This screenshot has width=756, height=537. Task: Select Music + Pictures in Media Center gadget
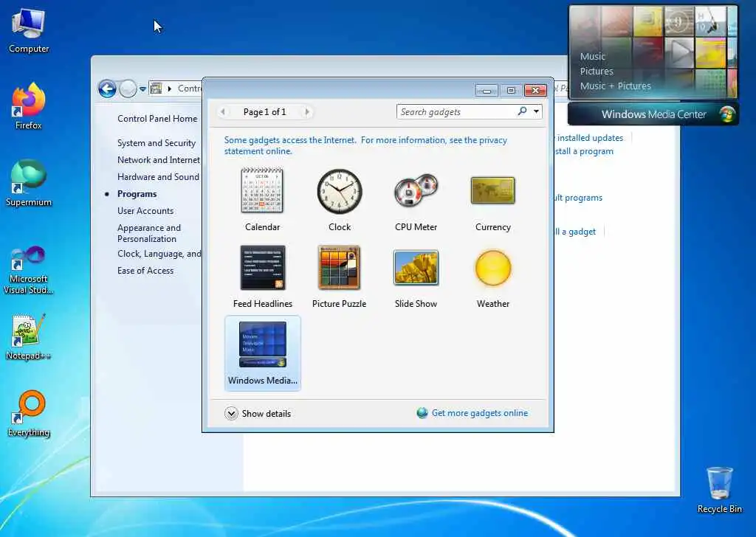615,86
